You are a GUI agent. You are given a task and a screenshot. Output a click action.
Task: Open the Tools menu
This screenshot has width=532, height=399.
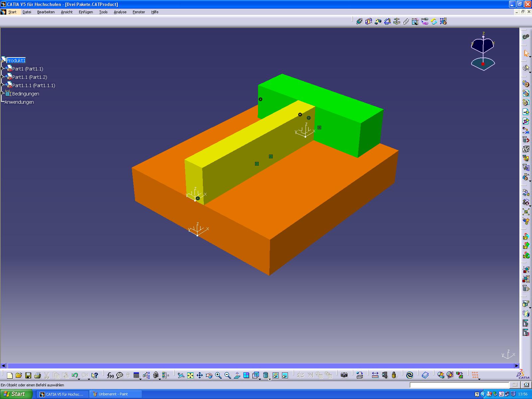pos(103,12)
